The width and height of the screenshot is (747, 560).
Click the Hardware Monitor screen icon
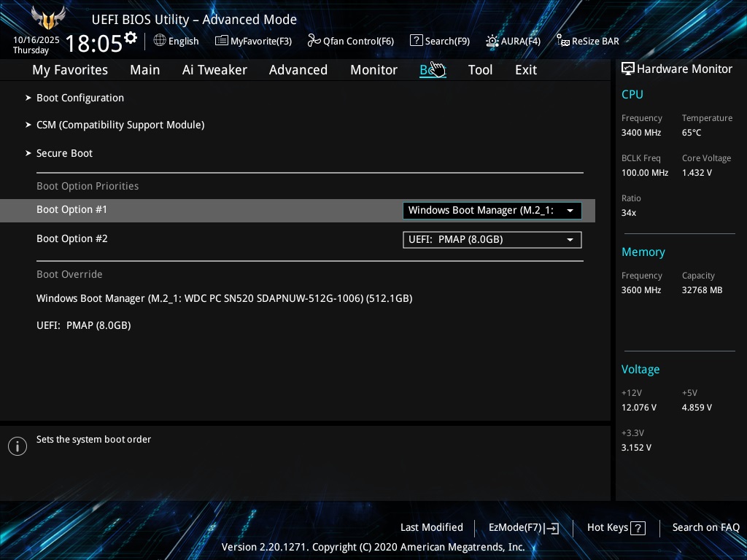click(x=628, y=69)
